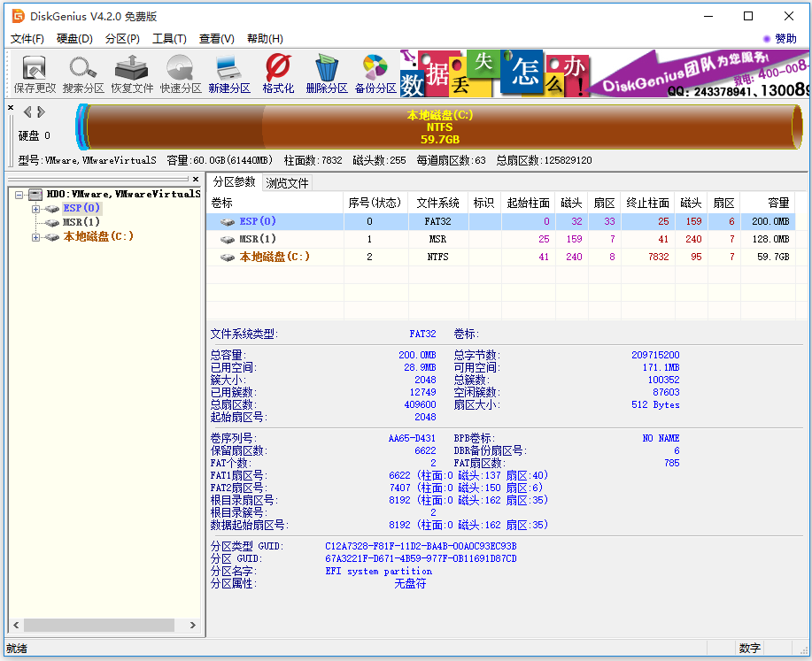Screen dimensions: 812x661
Task: Click the 新建分区 (New Partition) icon
Action: [x=229, y=73]
